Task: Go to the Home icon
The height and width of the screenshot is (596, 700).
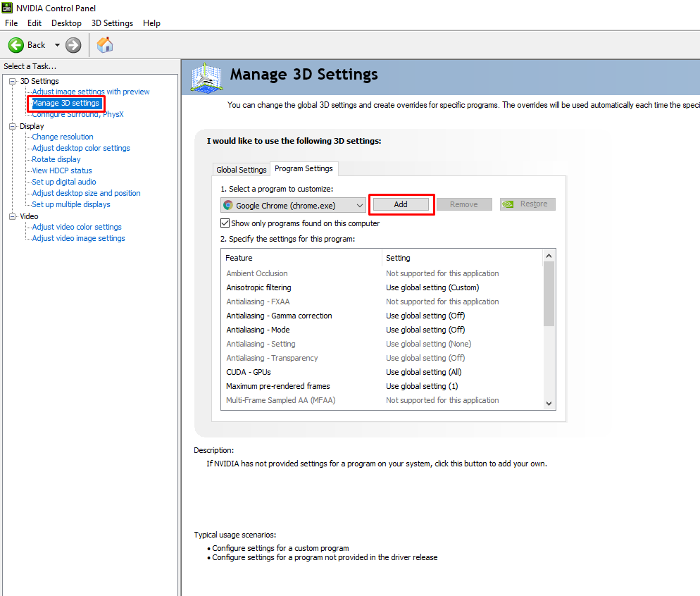Action: click(x=105, y=44)
